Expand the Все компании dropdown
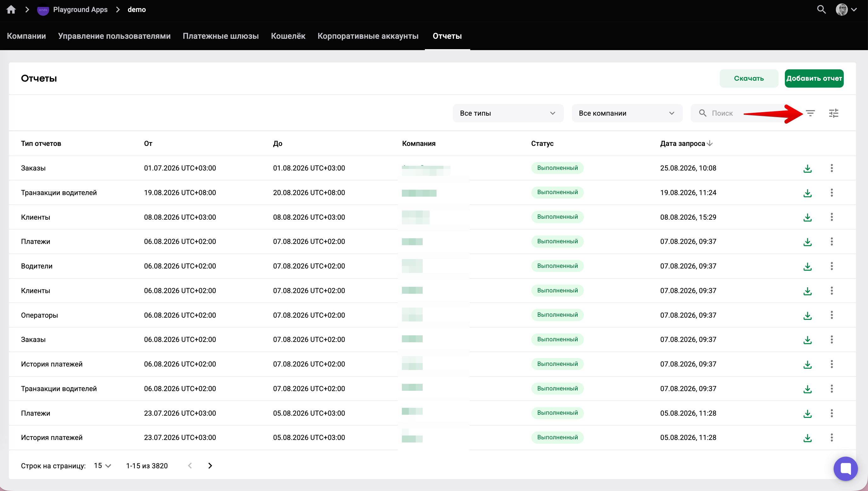This screenshot has width=868, height=491. click(x=627, y=113)
